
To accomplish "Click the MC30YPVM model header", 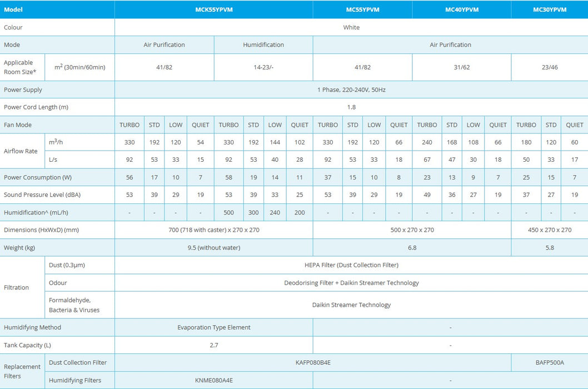I will pyautogui.click(x=549, y=9).
